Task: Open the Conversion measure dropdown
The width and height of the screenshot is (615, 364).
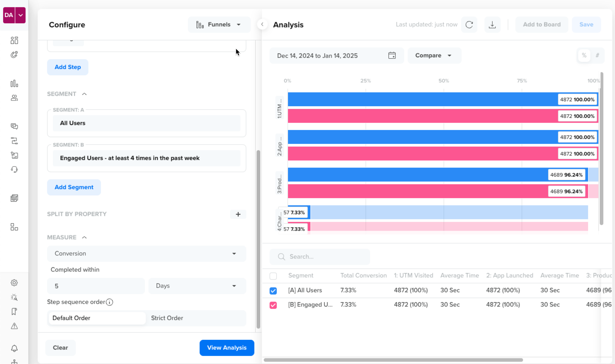Action: (146, 253)
